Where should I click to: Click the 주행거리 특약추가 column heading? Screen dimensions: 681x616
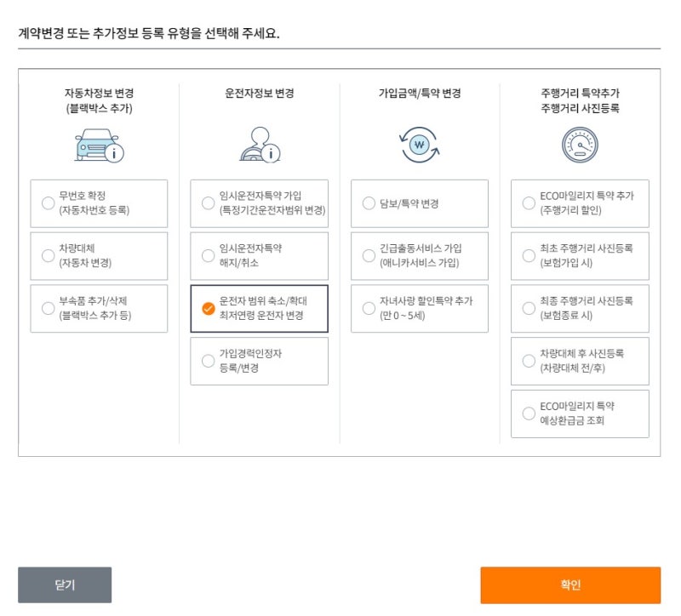(x=580, y=100)
